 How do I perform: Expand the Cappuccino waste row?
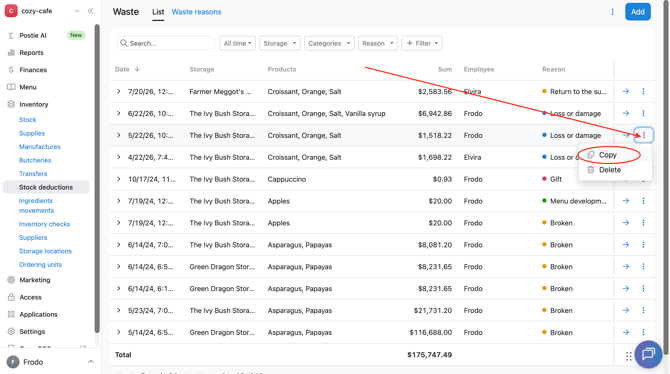119,179
